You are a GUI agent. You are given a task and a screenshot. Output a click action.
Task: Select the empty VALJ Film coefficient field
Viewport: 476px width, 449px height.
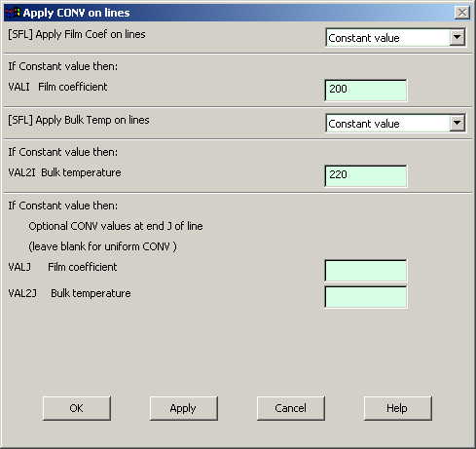[x=366, y=270]
